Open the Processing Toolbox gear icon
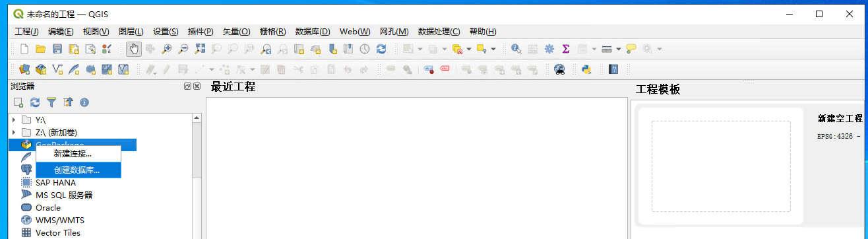Viewport: 868px width, 239px height. tap(549, 49)
